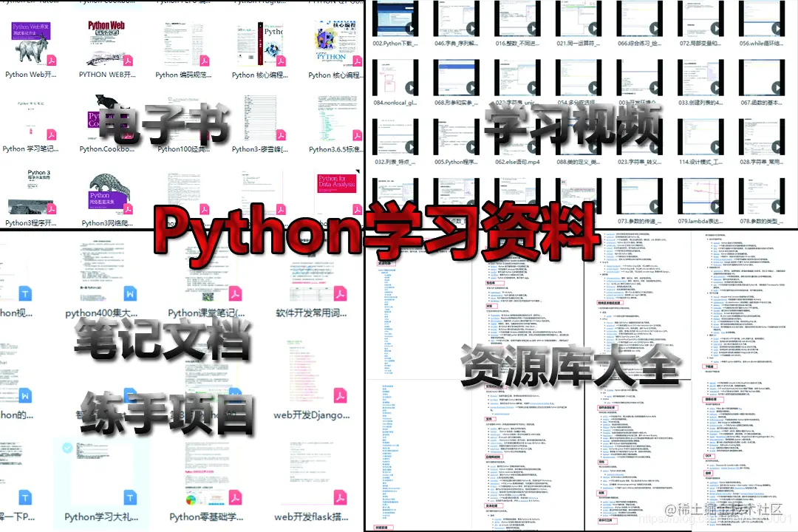This screenshot has height=532, width=798.
Task: Select the 114.设计模式_工 video file
Action: [x=700, y=137]
